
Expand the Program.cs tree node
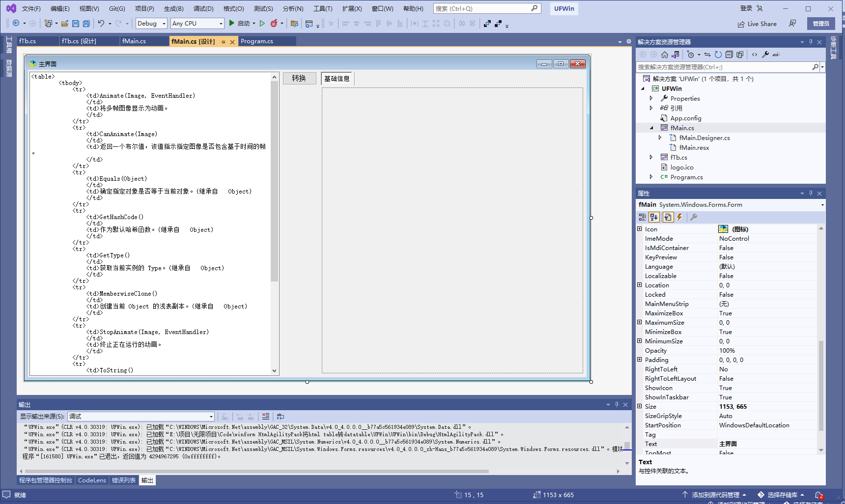tap(651, 177)
